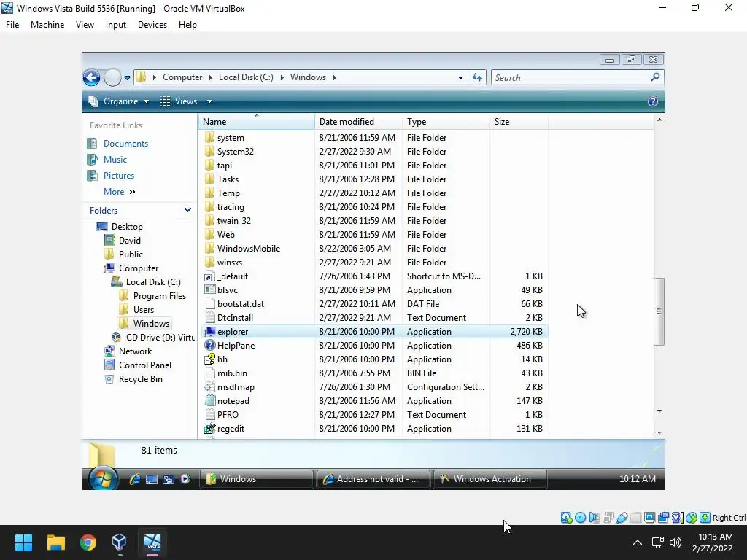Sort by Date modified column header
This screenshot has width=747, height=560.
(358, 122)
